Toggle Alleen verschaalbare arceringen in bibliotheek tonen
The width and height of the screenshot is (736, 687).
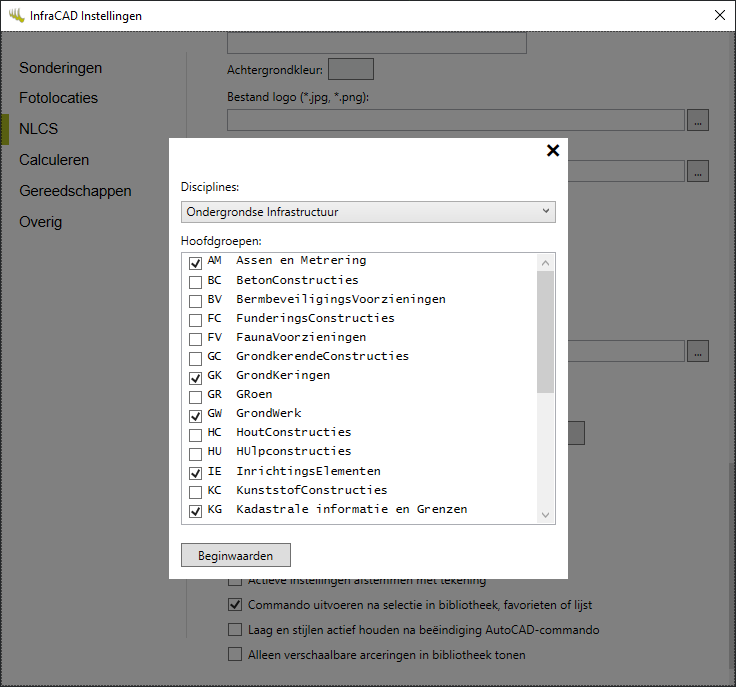coord(235,656)
